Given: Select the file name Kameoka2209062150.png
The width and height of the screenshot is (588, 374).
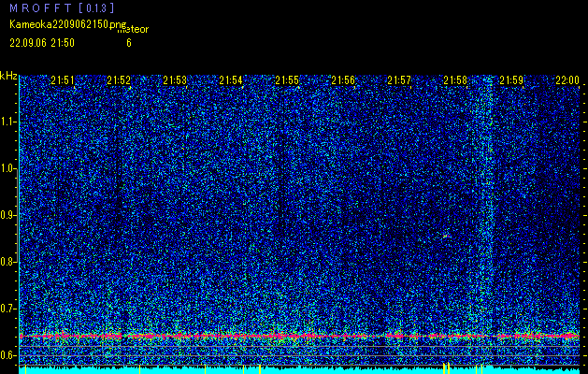Looking at the screenshot, I should pyautogui.click(x=68, y=24).
